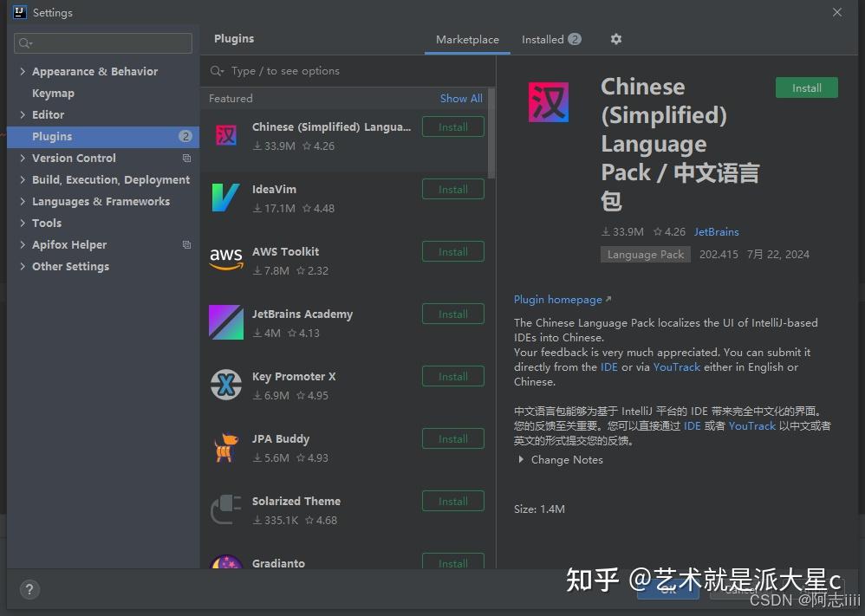Expand the Other Settings node

click(x=23, y=266)
